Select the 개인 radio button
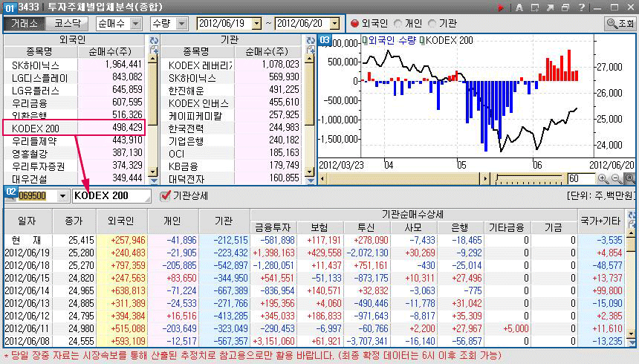This screenshot has height=364, width=639. point(399,23)
